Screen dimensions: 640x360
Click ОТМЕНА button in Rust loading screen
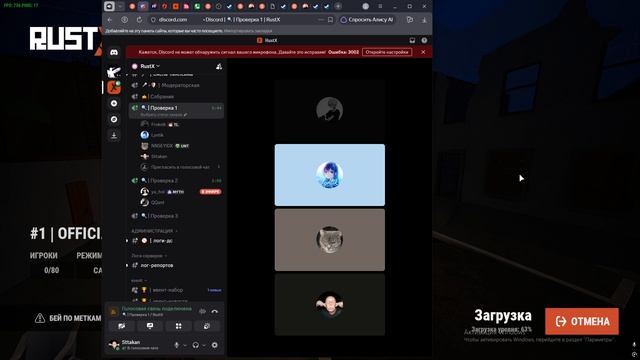point(582,321)
